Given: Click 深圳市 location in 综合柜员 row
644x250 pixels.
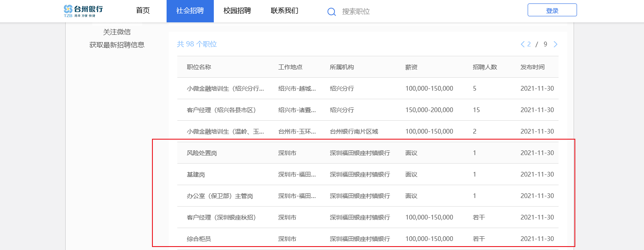Looking at the screenshot, I should pyautogui.click(x=287, y=239).
